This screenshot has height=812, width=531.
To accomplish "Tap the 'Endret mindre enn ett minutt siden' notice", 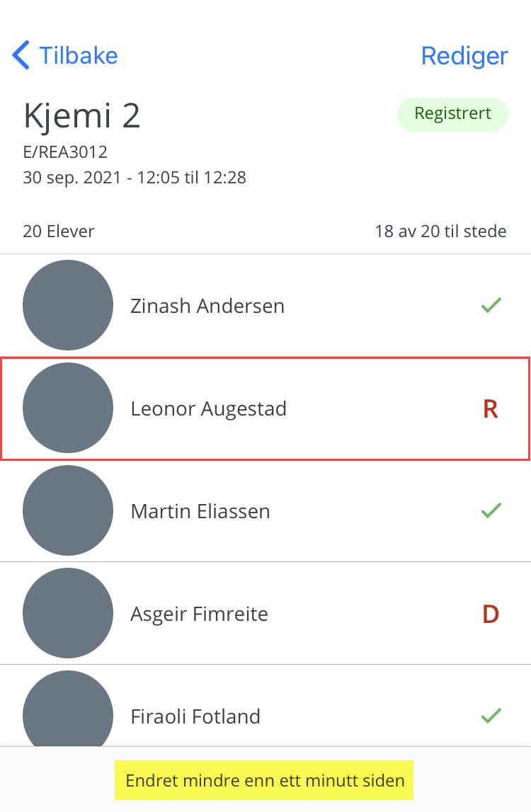I will [265, 780].
